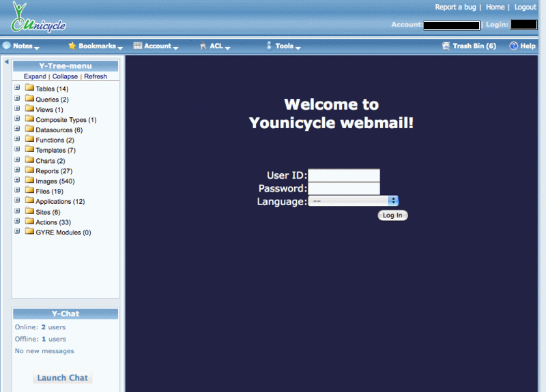Expand the Actions tree node
This screenshot has width=546, height=392.
(17, 222)
